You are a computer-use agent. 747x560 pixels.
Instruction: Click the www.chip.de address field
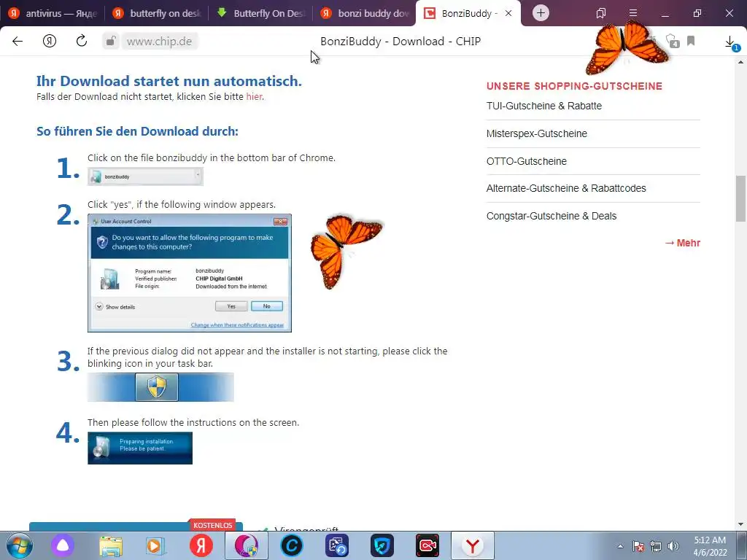coord(160,42)
